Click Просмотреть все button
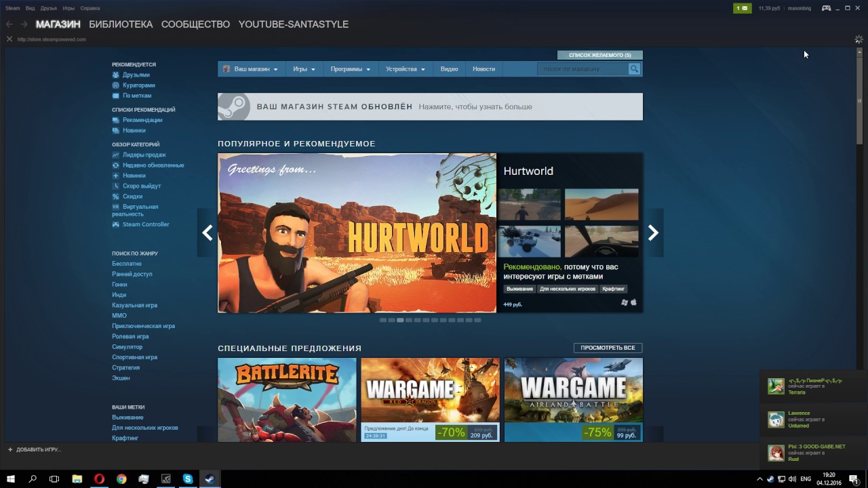 tap(608, 348)
